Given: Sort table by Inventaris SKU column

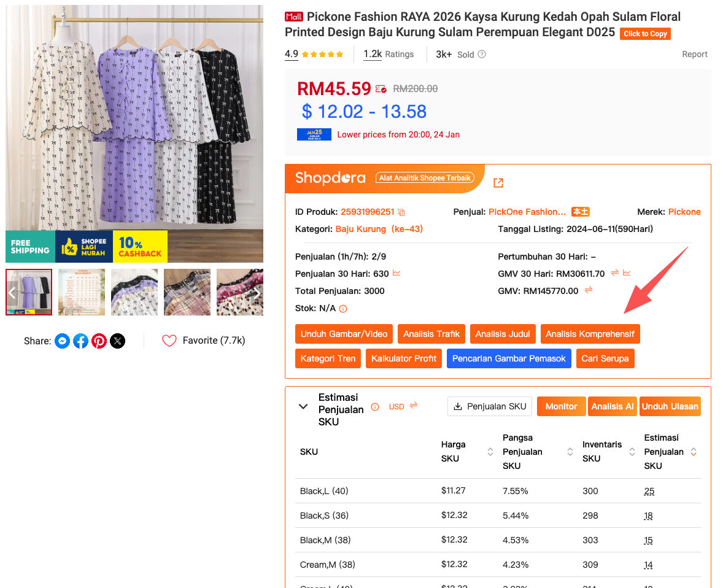Looking at the screenshot, I should point(632,452).
